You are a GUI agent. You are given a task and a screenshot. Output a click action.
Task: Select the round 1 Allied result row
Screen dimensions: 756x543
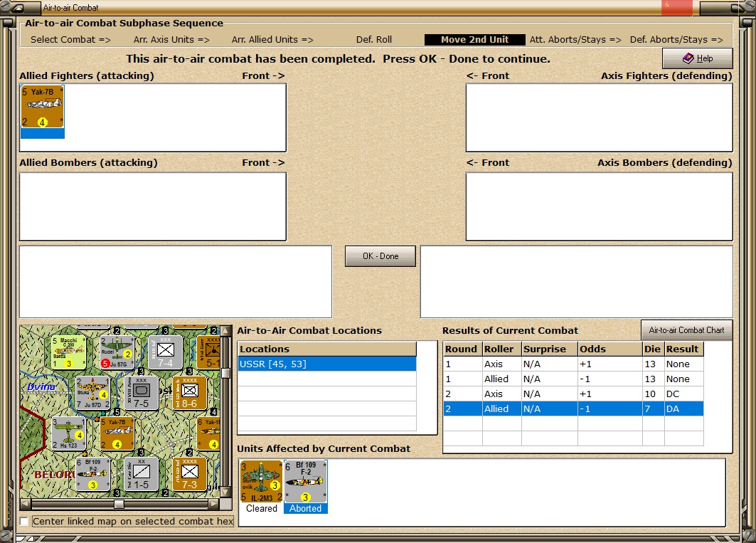[573, 379]
